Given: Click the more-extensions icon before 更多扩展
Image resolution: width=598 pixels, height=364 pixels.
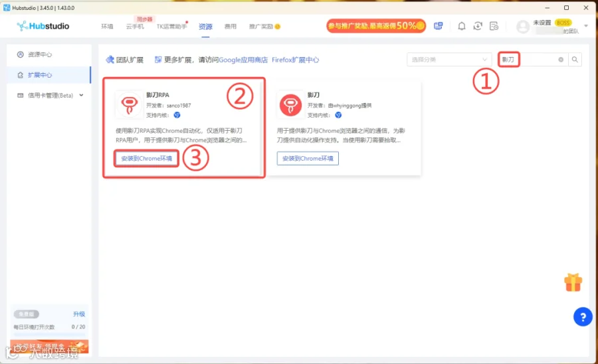Looking at the screenshot, I should click(x=158, y=60).
